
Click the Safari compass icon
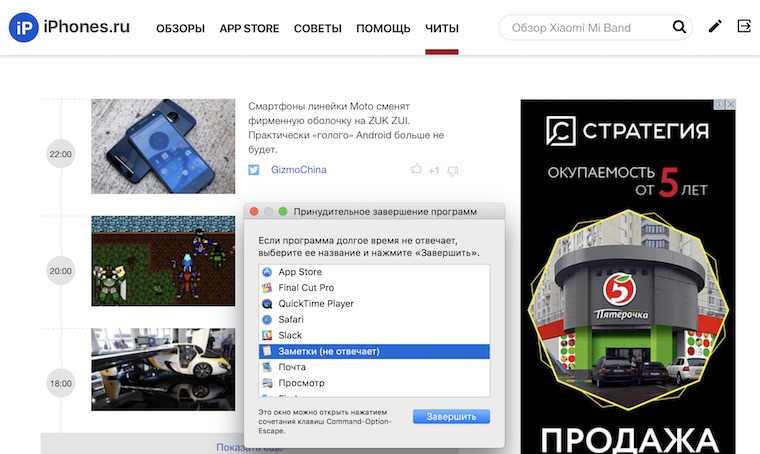pyautogui.click(x=267, y=319)
